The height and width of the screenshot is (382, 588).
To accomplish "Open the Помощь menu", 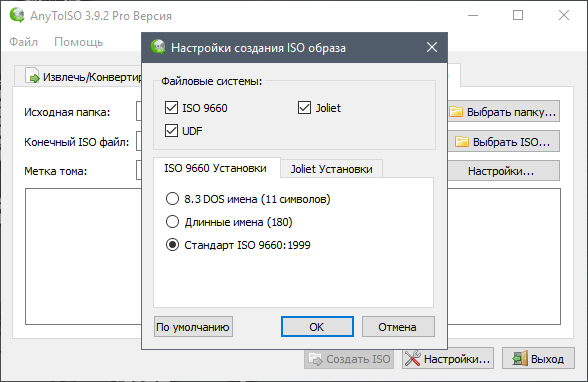I will click(78, 42).
